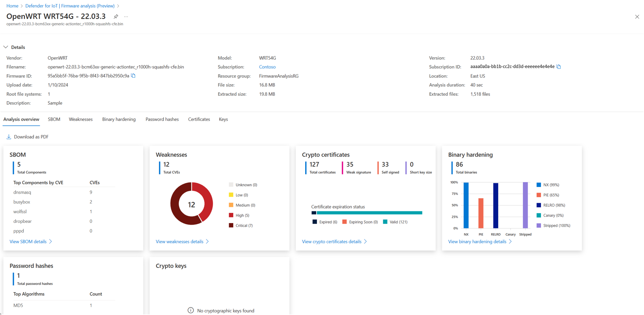Select the Weaknesses tab in navigation
644x315 pixels.
tap(81, 119)
